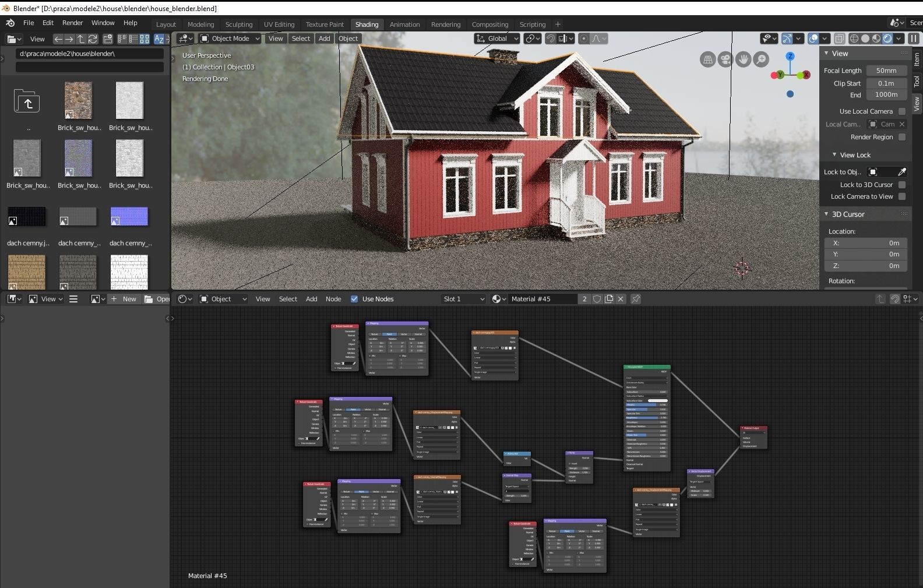Click the Z axis on the navigation gizmo

tap(790, 57)
